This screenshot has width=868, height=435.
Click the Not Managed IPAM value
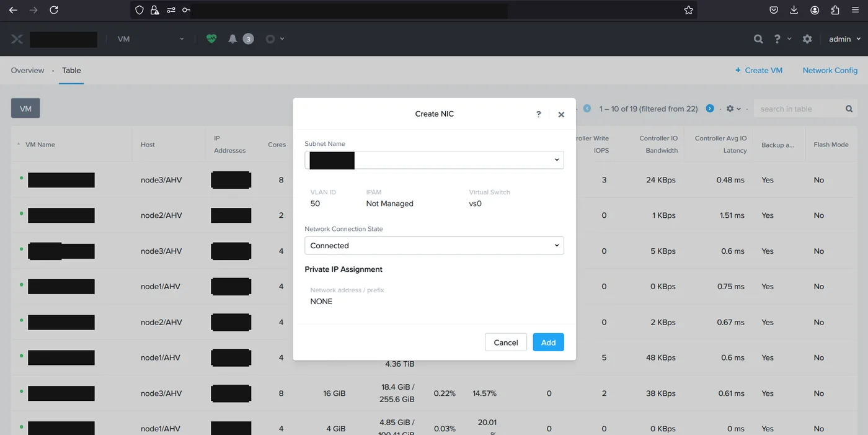(389, 204)
